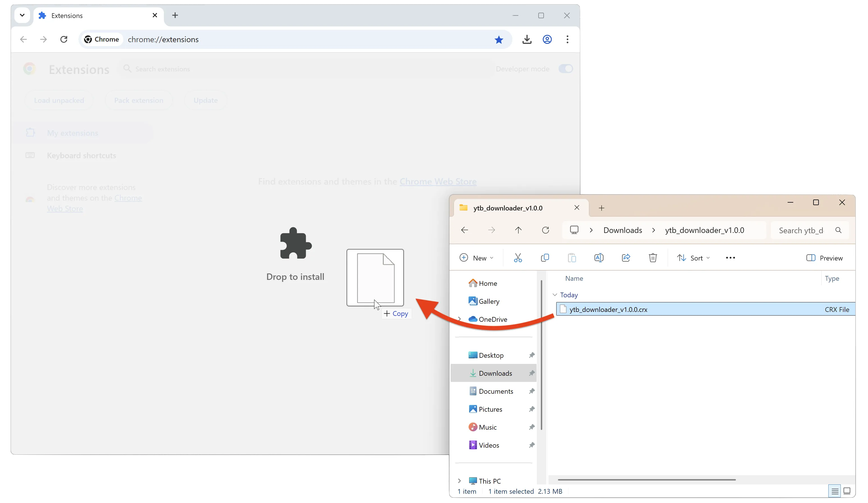Switch to large thumbnails view icon
Image resolution: width=868 pixels, height=503 pixels.
click(x=847, y=491)
